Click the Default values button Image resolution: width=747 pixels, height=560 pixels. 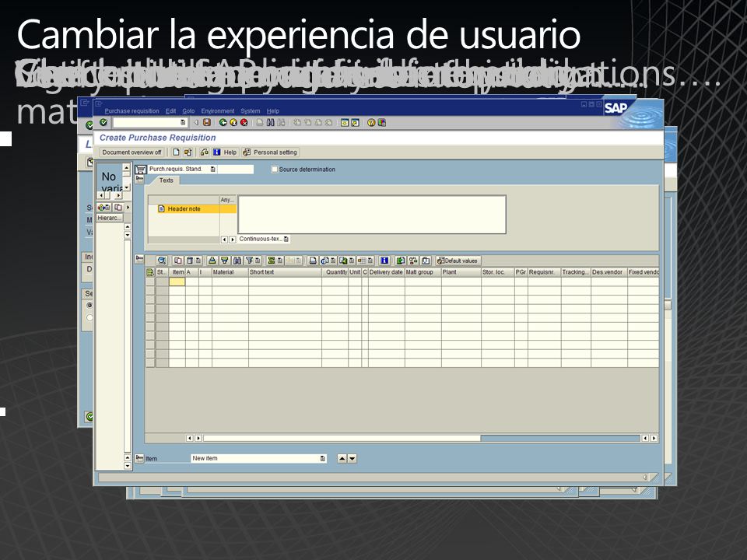coord(458,261)
